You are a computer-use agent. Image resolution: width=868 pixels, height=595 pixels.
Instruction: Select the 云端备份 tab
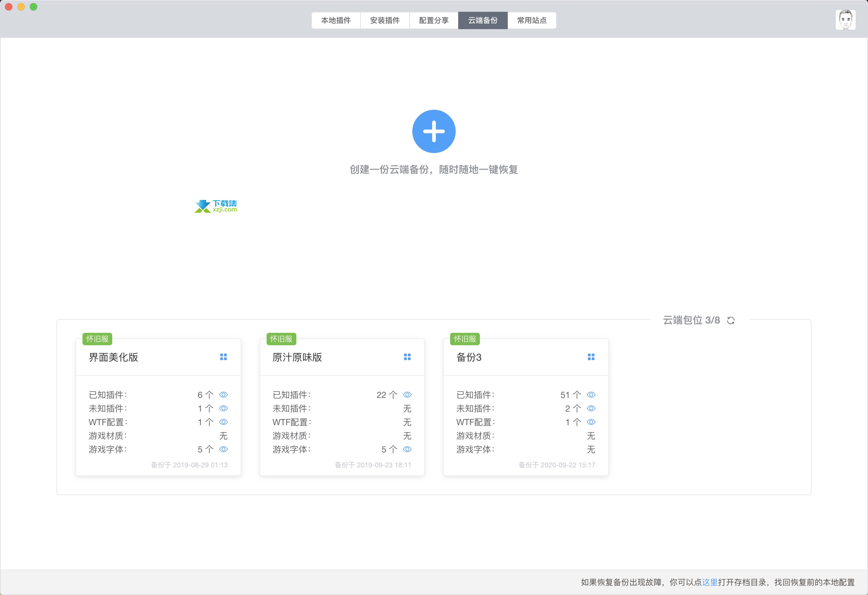pos(483,20)
